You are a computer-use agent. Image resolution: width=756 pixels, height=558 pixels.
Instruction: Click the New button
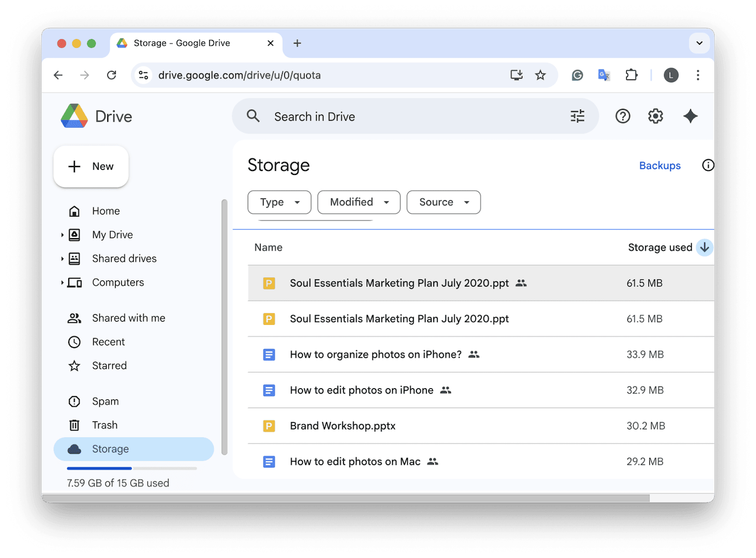pyautogui.click(x=91, y=166)
